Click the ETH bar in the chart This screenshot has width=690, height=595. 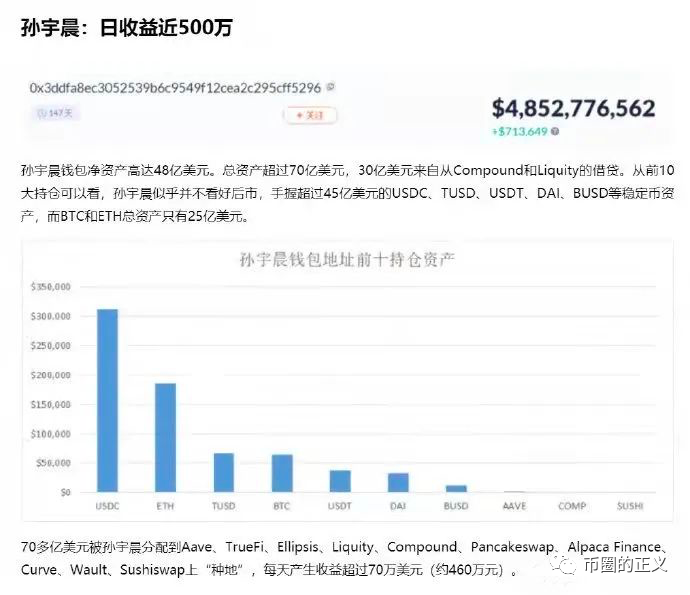click(165, 437)
